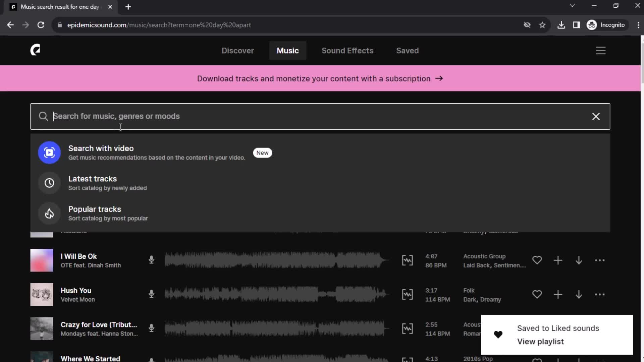Toggle the heart like on 'Hush You'

(x=537, y=294)
